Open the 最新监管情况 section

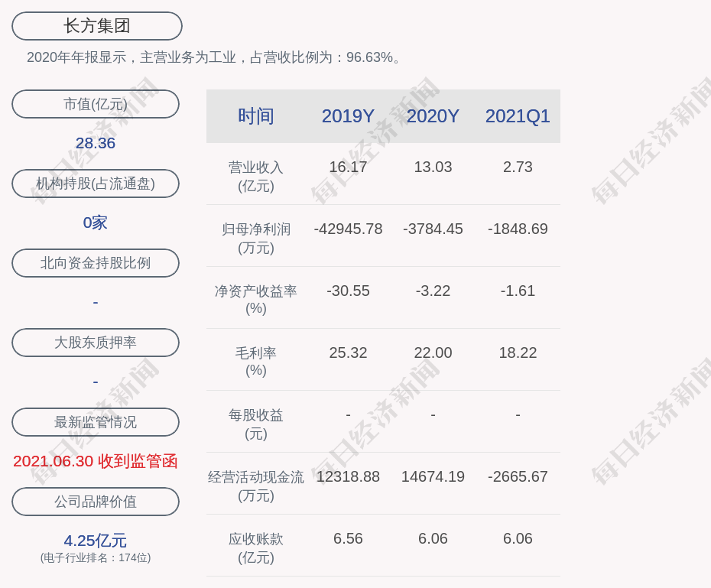click(x=96, y=422)
